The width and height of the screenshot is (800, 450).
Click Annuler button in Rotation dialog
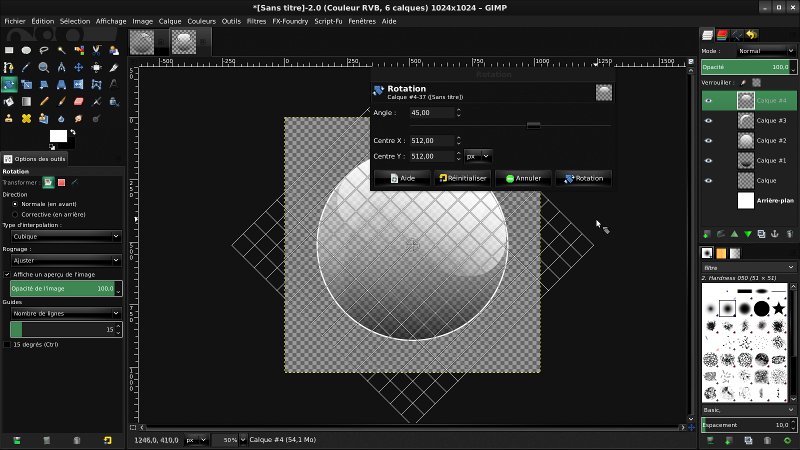coord(523,178)
